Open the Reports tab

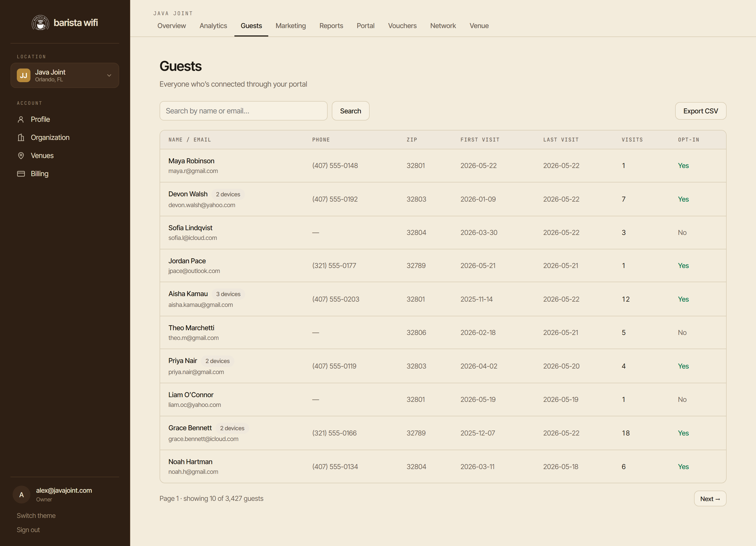[331, 26]
